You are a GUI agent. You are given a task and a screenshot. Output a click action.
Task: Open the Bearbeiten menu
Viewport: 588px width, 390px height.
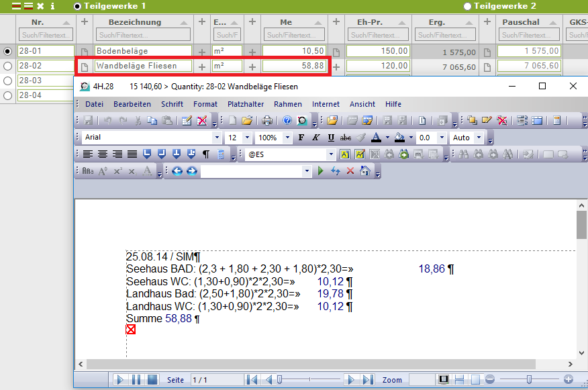[x=132, y=104]
